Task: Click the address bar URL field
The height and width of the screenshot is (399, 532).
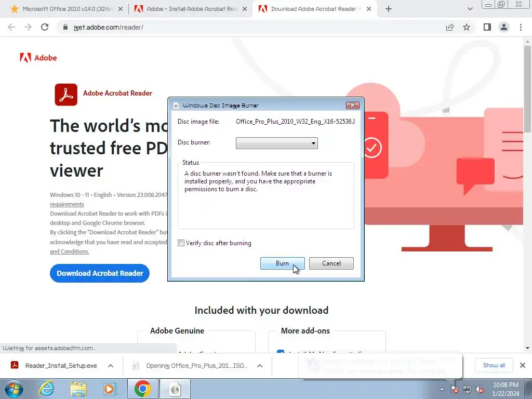Action: pos(251,27)
